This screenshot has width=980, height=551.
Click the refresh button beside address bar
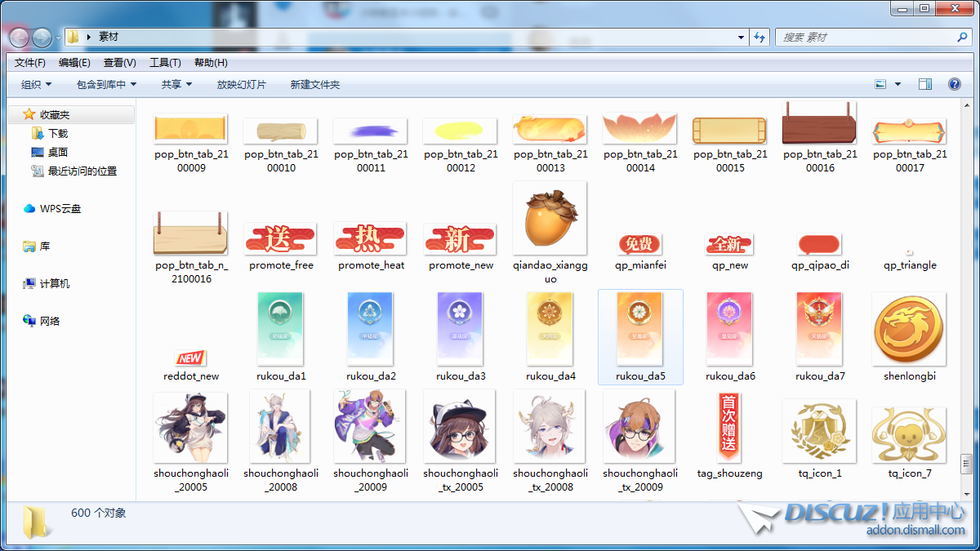[760, 38]
